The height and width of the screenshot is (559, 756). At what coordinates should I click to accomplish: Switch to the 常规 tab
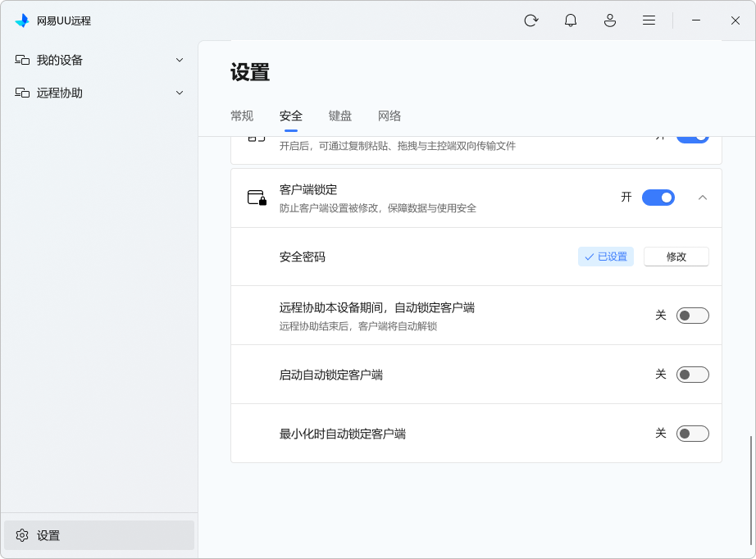(x=242, y=116)
